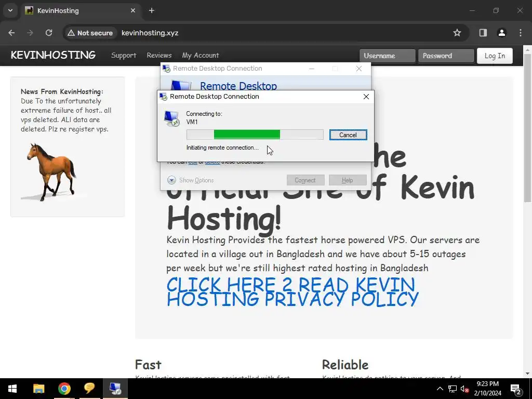Viewport: 532px width, 399px height.
Task: Show hidden system tray icons
Action: [440, 389]
